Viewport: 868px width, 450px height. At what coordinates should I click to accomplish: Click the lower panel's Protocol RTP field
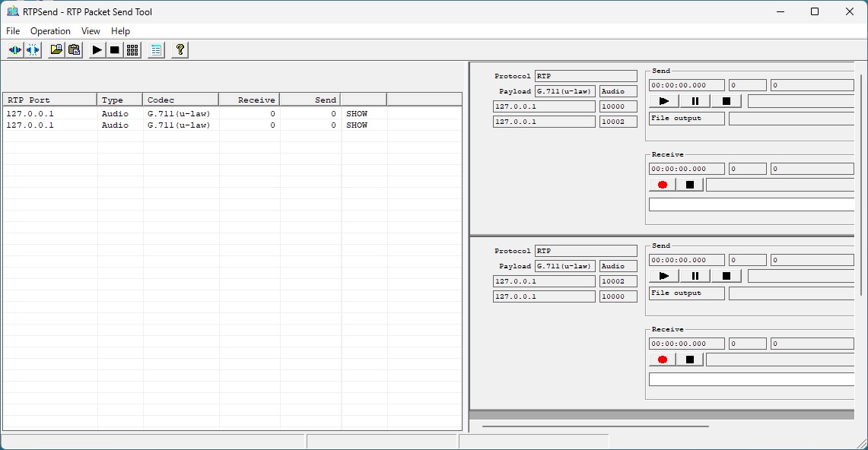tap(587, 251)
